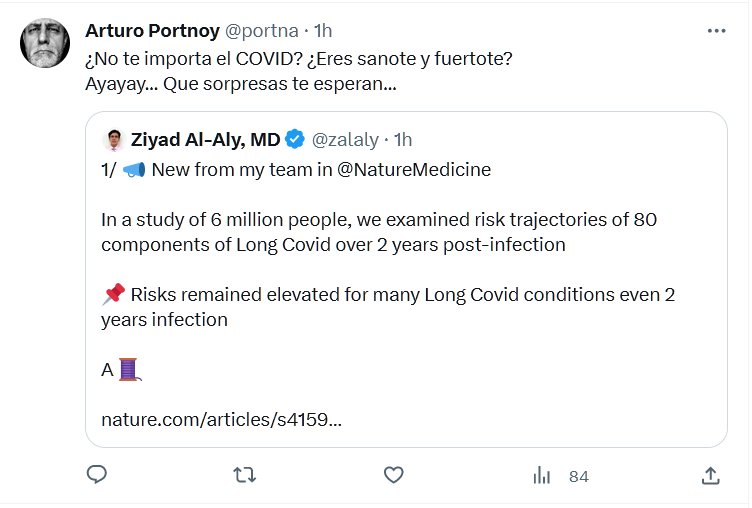Image resolution: width=752 pixels, height=508 pixels.
Task: Click the share upload icon
Action: click(x=710, y=476)
